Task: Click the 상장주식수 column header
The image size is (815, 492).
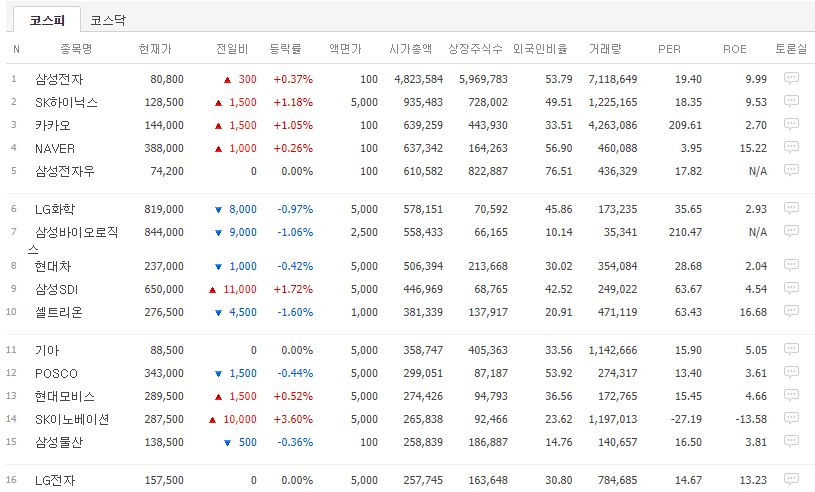Action: [x=476, y=49]
